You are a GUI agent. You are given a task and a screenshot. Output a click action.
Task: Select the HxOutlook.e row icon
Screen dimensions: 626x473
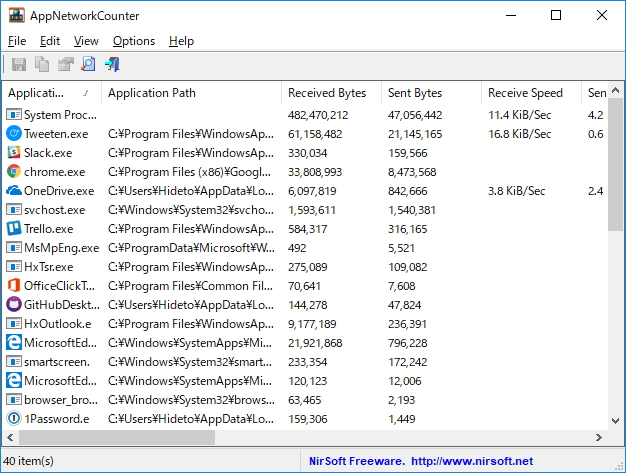pos(14,324)
